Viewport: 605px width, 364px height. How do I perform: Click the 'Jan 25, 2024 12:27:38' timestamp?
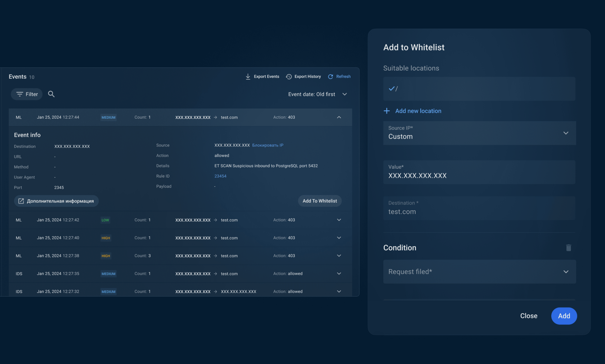coord(58,256)
